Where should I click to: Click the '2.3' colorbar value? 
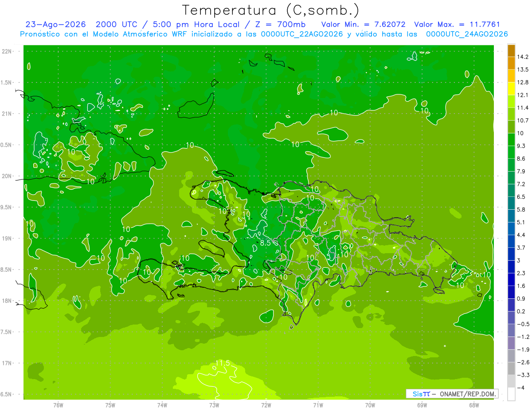coord(522,273)
